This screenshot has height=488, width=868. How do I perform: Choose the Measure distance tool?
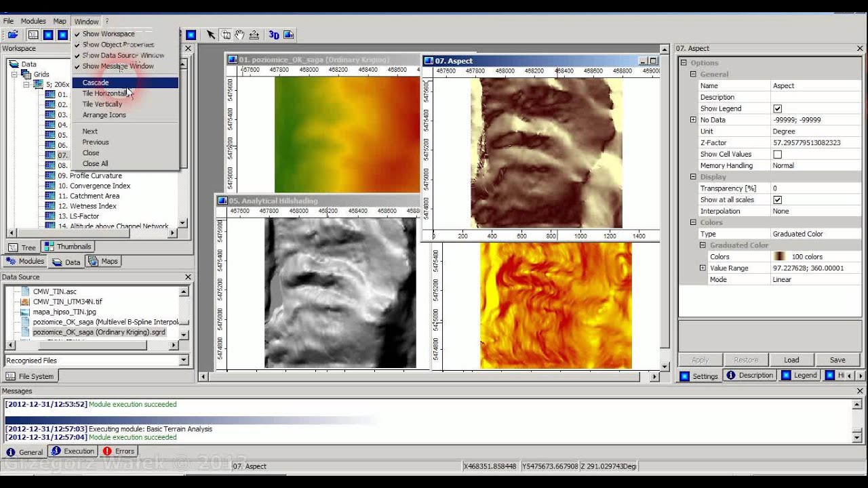[254, 35]
